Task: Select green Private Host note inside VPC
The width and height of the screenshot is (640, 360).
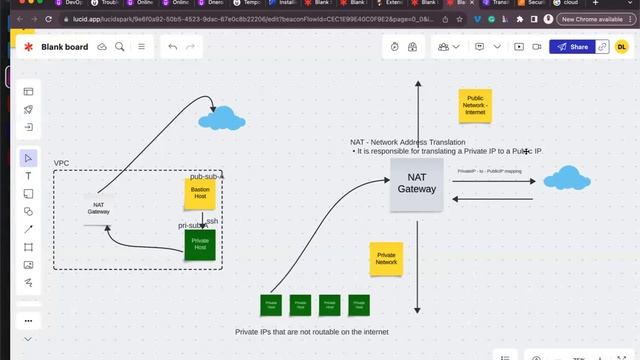Action: 200,244
